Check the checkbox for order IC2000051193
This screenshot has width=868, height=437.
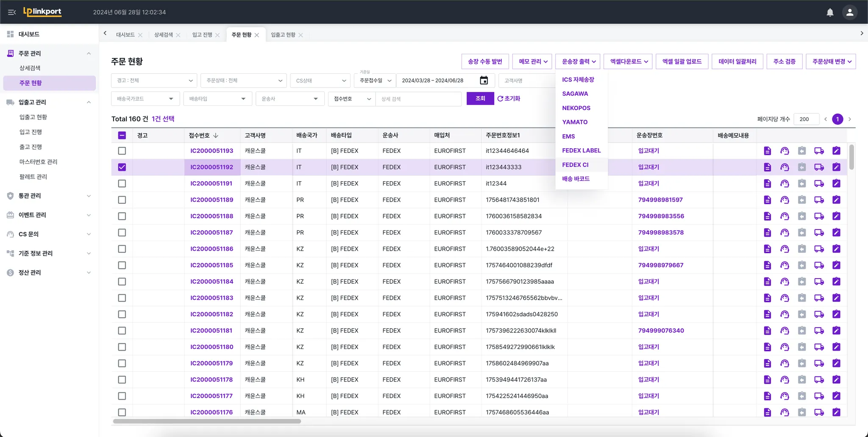(x=122, y=151)
